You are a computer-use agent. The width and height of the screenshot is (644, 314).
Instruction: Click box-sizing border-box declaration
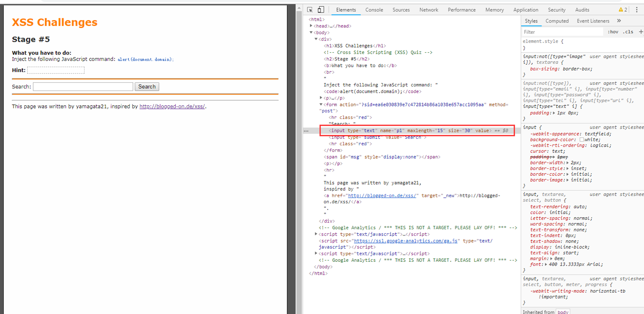[x=561, y=69]
